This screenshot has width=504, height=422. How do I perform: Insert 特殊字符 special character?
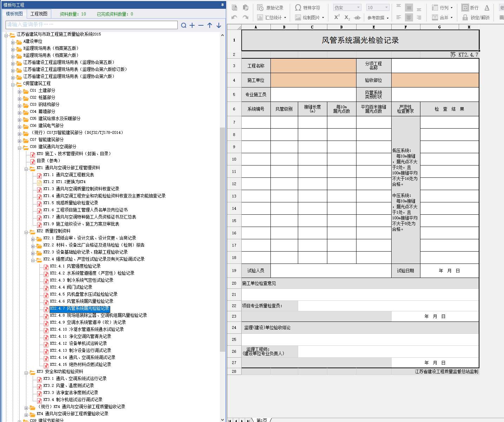click(x=307, y=8)
